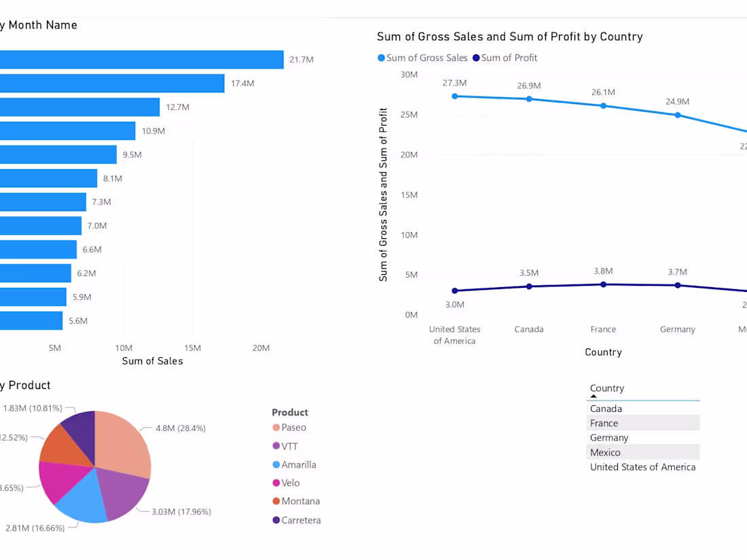Select Mexico in the Country slicer

pyautogui.click(x=643, y=452)
